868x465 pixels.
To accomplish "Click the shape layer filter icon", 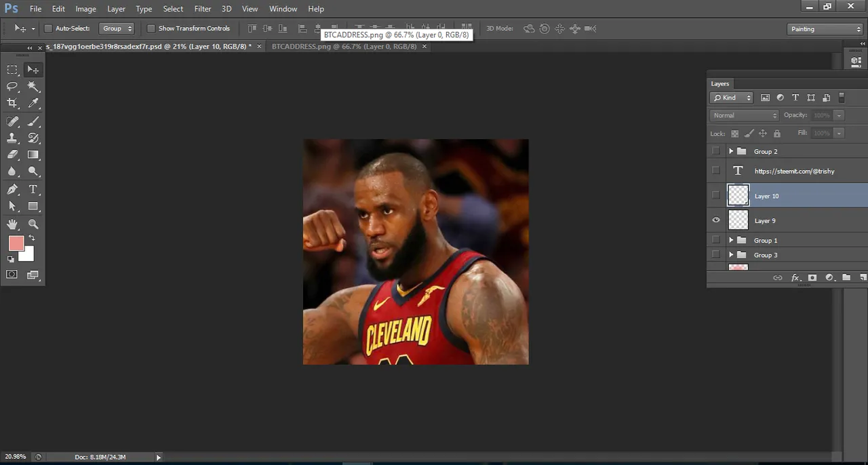I will 811,98.
